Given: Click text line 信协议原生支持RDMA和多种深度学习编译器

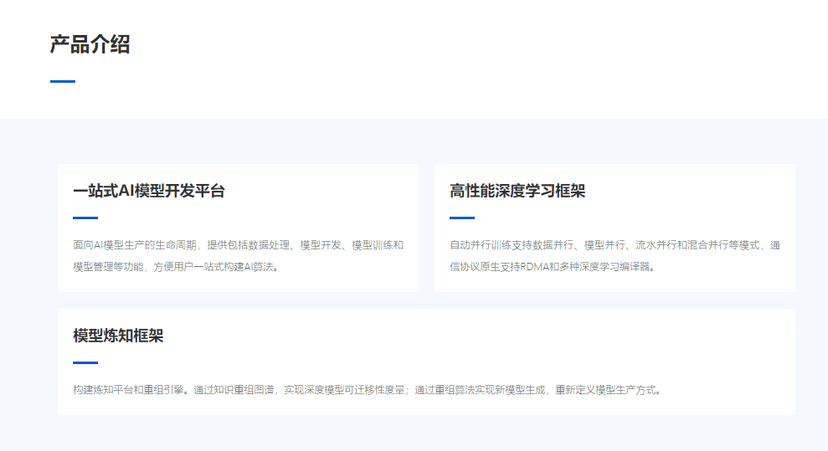Looking at the screenshot, I should 552,267.
